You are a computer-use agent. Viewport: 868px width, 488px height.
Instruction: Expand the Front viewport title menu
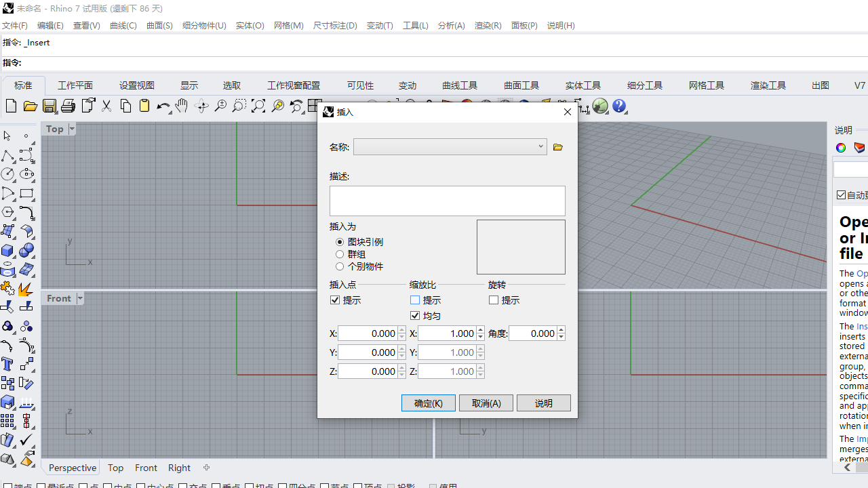(x=80, y=298)
